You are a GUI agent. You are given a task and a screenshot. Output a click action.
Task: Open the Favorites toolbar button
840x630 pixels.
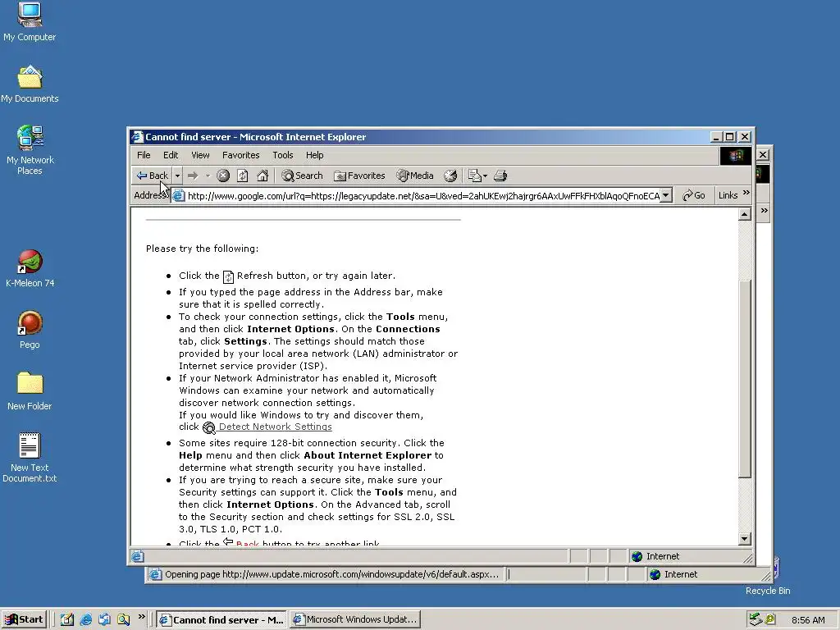coord(359,176)
